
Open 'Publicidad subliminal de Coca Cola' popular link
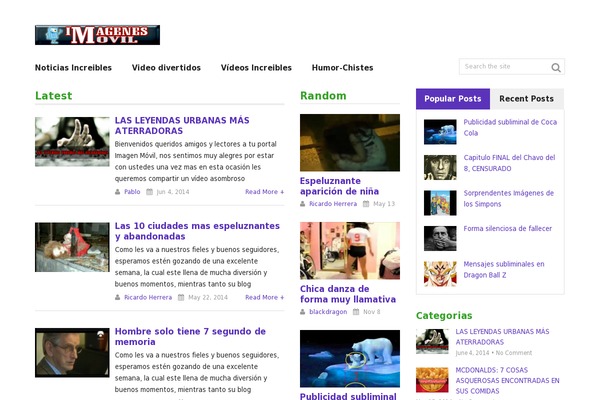[510, 127]
